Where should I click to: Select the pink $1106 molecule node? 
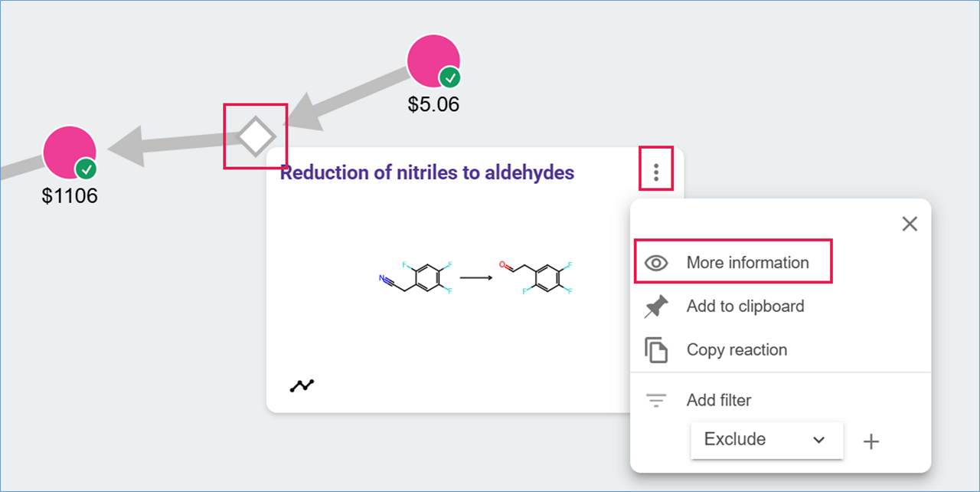click(x=67, y=150)
